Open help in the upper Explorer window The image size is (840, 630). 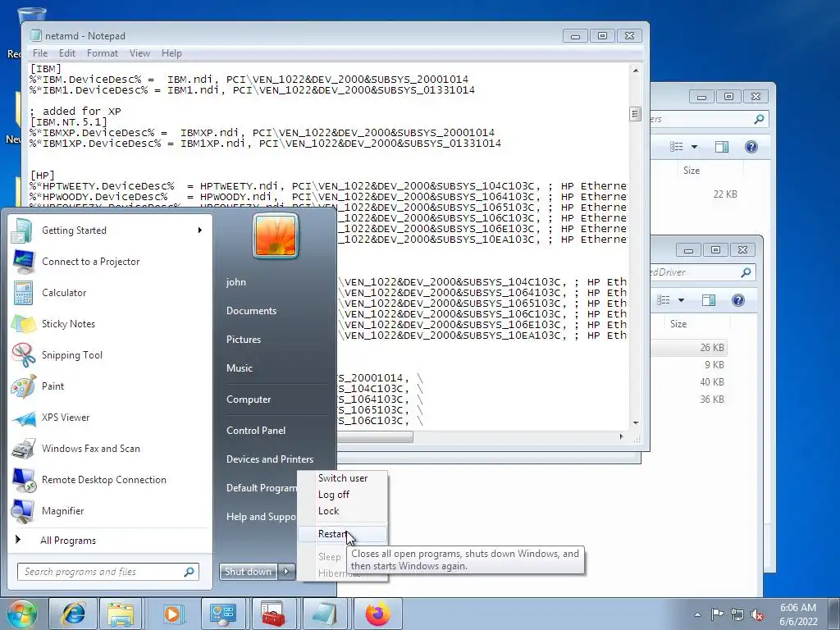click(x=751, y=147)
